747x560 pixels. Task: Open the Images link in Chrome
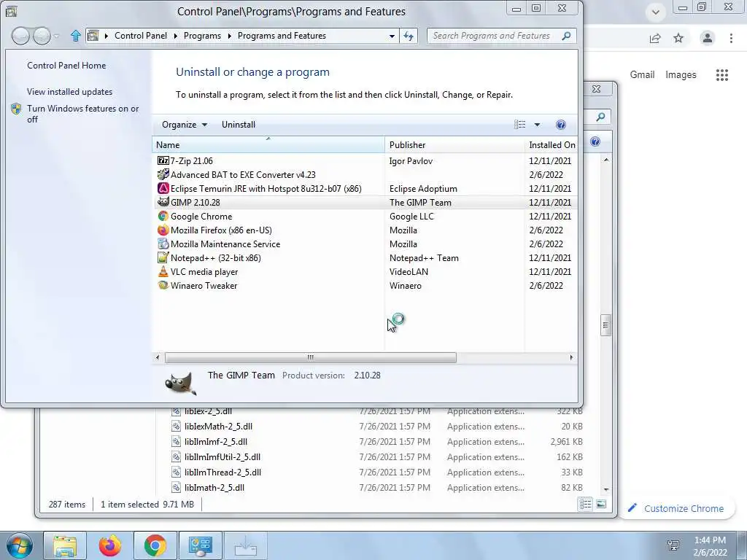pos(681,75)
